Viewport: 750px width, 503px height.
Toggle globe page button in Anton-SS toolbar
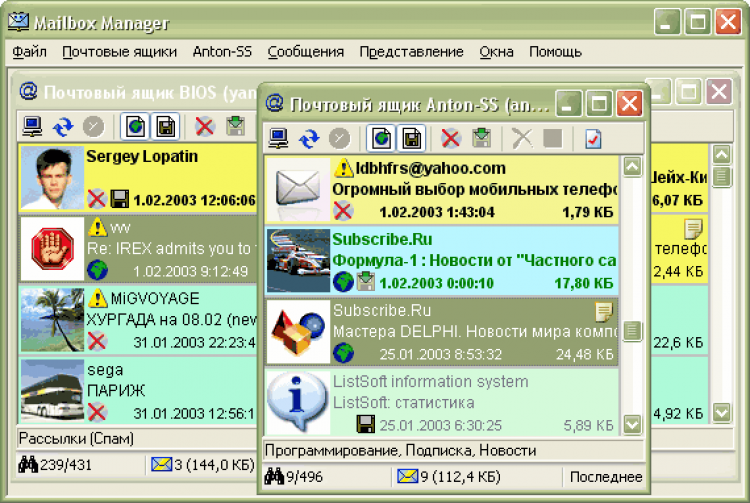[x=381, y=139]
